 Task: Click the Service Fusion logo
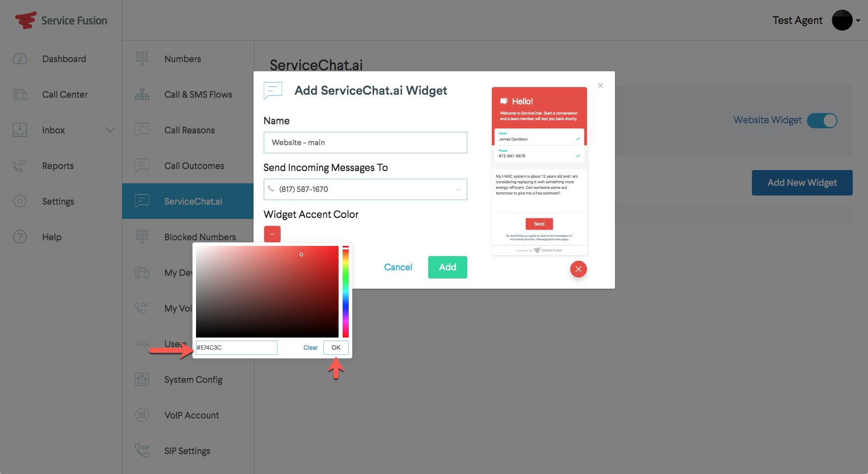pos(61,20)
